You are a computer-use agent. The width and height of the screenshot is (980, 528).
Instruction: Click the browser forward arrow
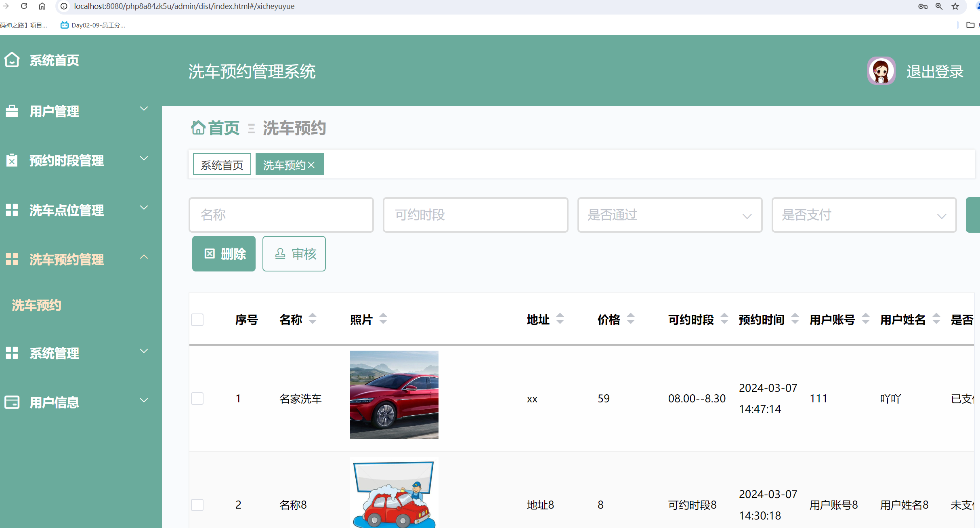coord(6,6)
